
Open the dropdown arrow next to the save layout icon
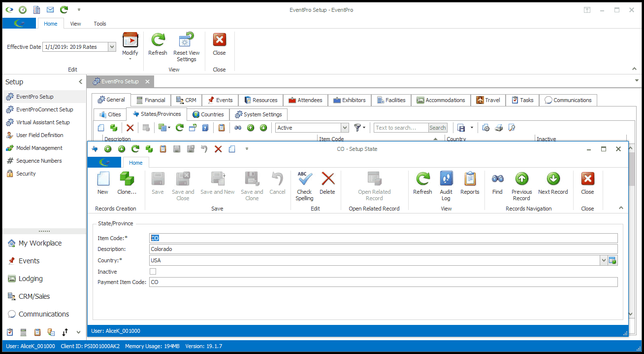click(x=472, y=128)
